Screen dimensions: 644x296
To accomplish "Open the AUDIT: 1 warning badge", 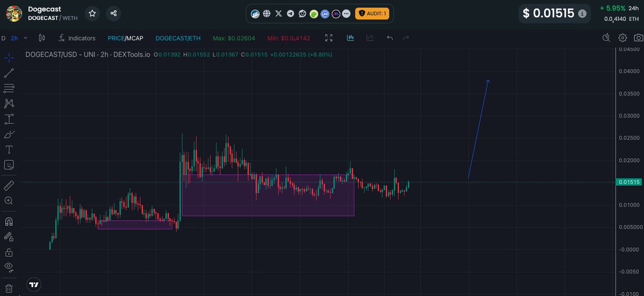I will (372, 13).
